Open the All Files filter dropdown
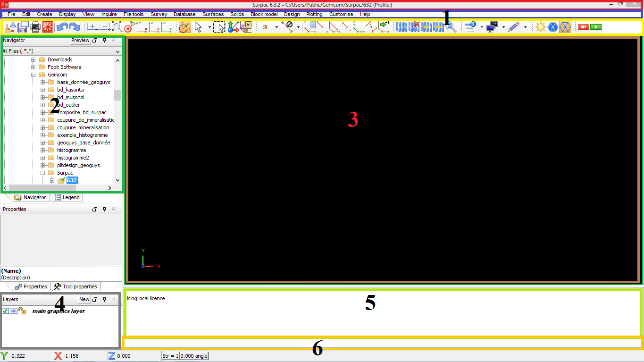Viewport: 644px width, 362px height. [x=117, y=51]
